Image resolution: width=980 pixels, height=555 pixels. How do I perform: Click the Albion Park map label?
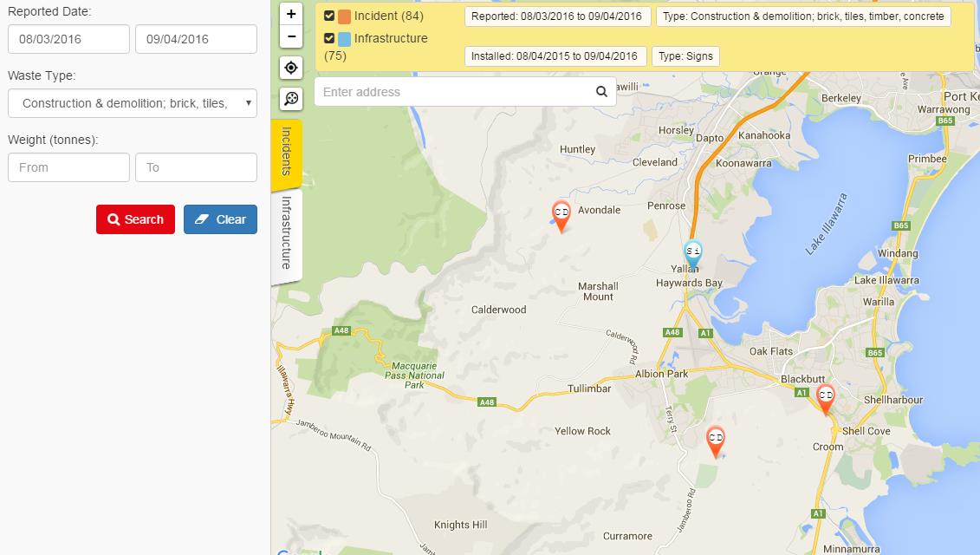pos(661,374)
